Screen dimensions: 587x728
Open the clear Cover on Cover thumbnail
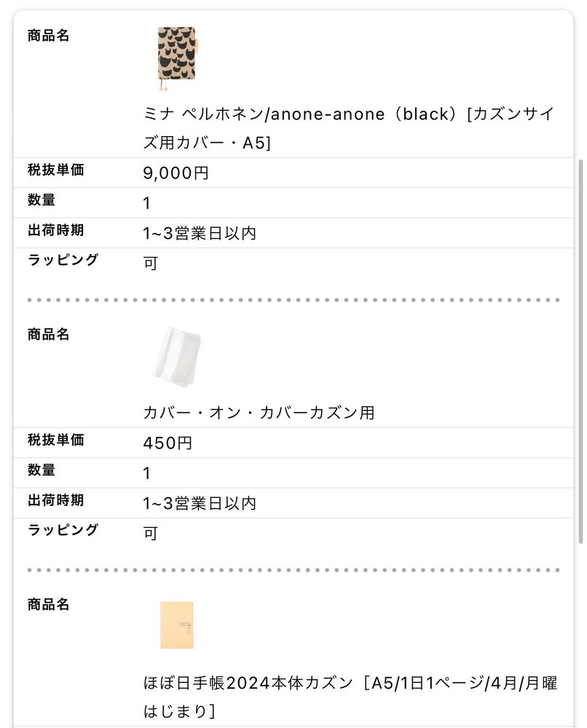176,357
